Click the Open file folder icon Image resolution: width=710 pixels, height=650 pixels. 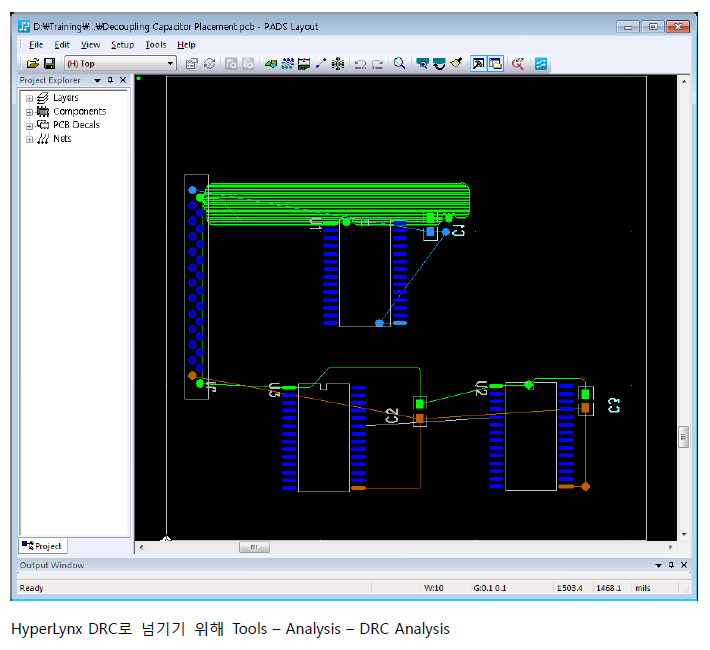[33, 64]
